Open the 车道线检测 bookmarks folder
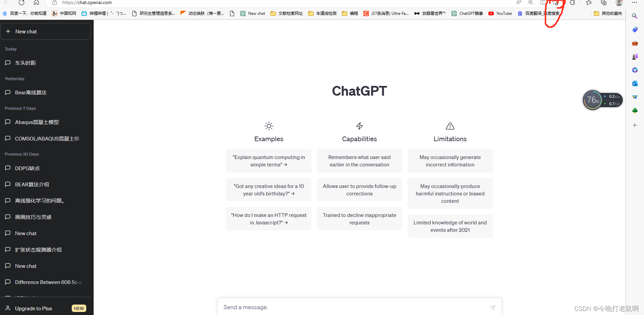644x315 pixels. click(x=322, y=13)
